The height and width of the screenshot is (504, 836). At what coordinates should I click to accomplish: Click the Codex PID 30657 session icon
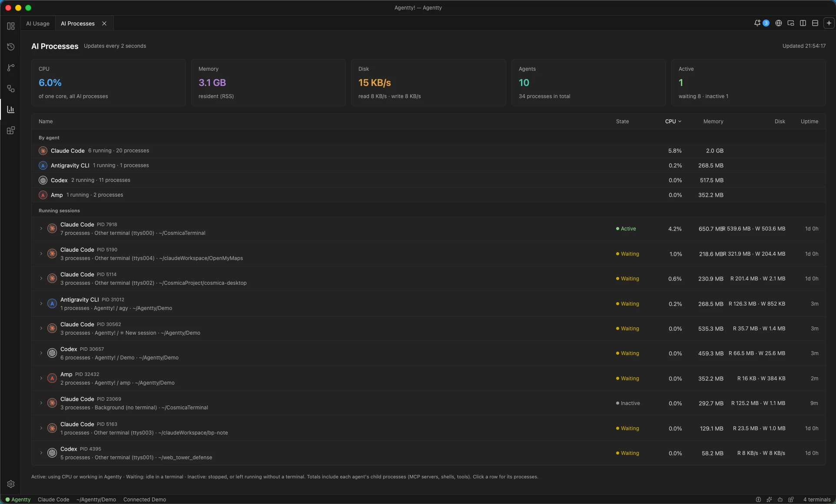coord(52,353)
